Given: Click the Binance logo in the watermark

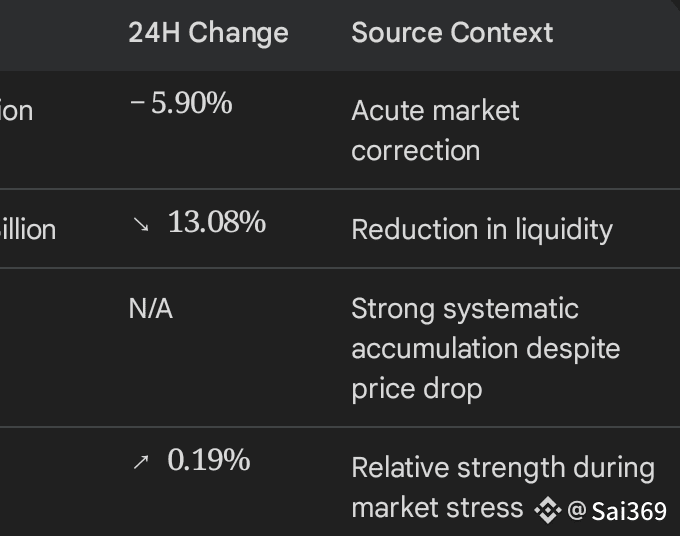Looking at the screenshot, I should click(547, 510).
